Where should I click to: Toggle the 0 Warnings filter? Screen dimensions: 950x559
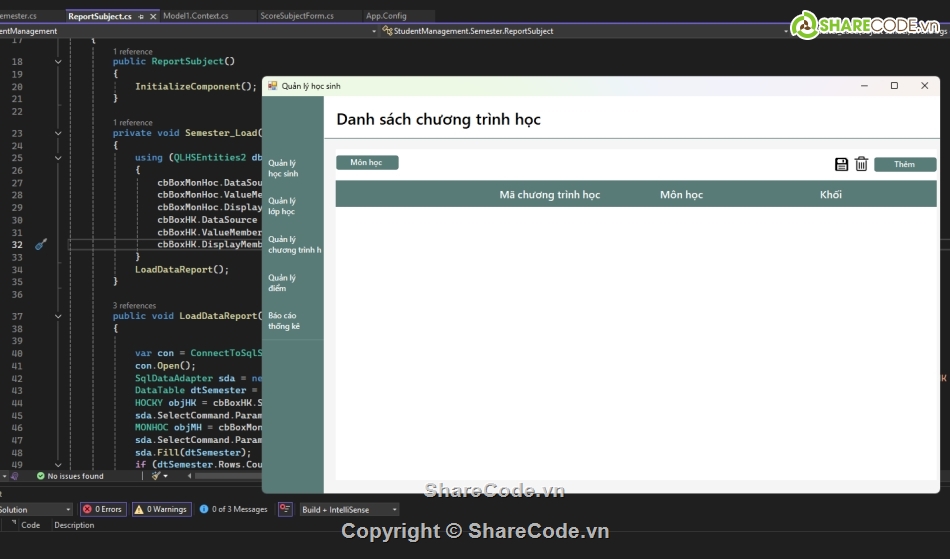161,509
